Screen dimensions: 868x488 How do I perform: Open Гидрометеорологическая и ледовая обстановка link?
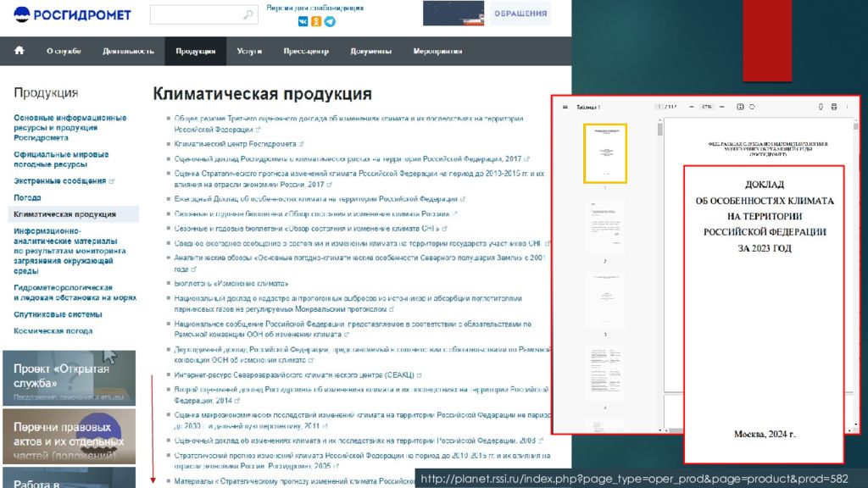[x=75, y=292]
